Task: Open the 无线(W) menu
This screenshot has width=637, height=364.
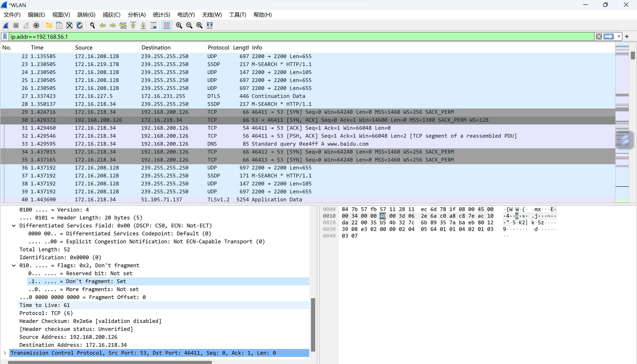Action: point(212,15)
